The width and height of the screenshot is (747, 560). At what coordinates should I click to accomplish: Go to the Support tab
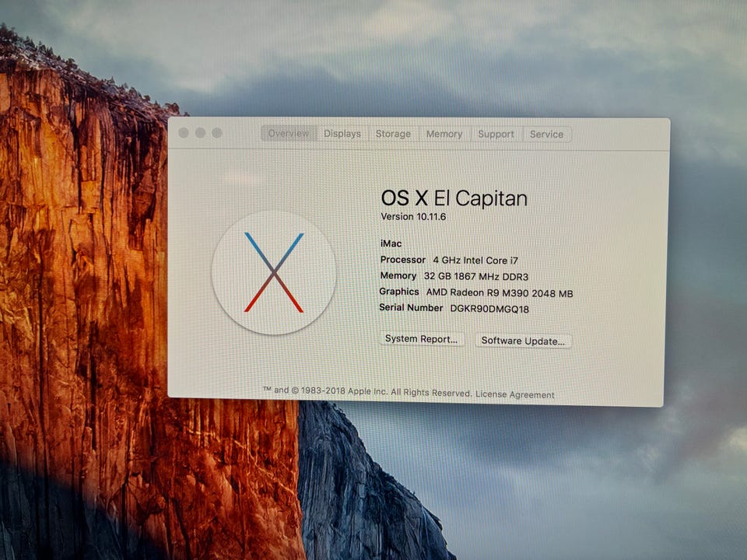(496, 135)
